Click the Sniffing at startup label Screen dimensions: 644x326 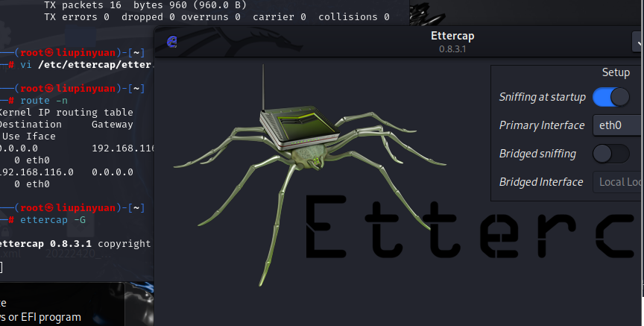pyautogui.click(x=542, y=97)
